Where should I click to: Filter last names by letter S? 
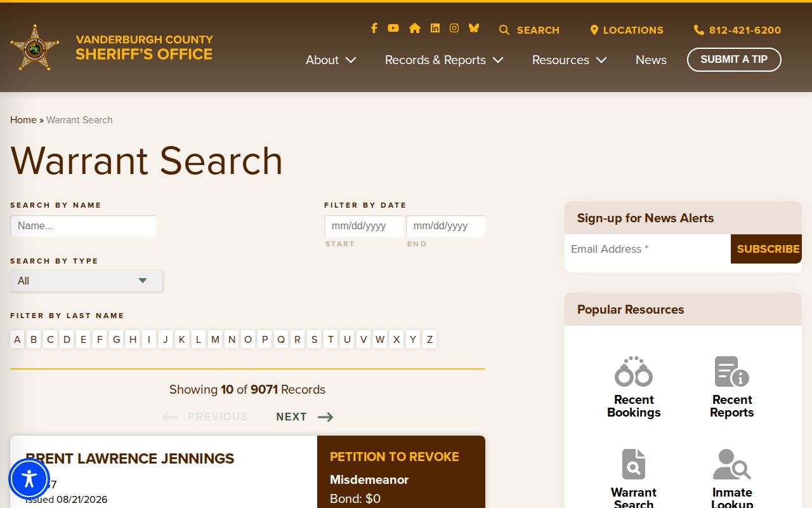[x=314, y=339]
